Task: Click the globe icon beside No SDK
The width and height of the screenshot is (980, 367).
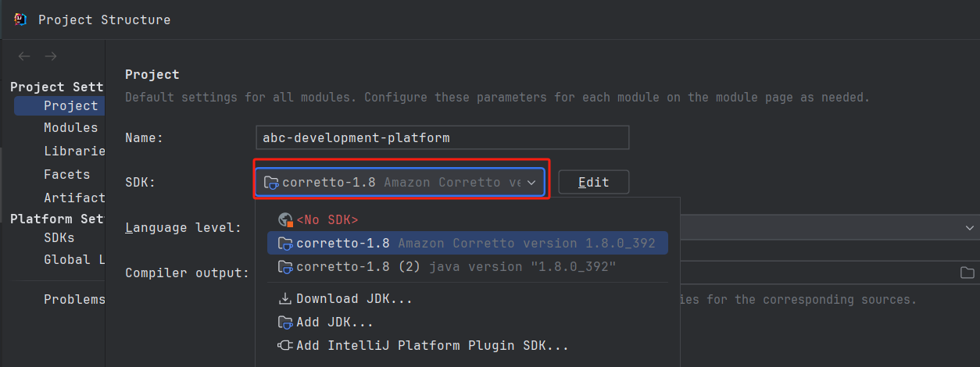Action: coord(285,220)
